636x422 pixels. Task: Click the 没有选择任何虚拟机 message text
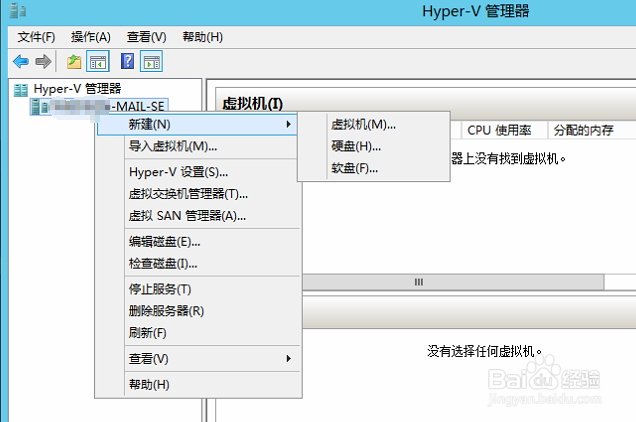click(x=484, y=351)
